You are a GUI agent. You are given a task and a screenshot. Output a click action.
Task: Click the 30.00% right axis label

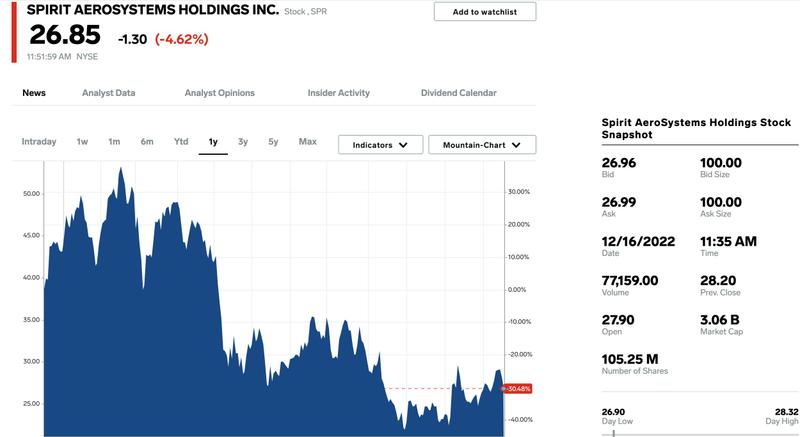pyautogui.click(x=519, y=192)
